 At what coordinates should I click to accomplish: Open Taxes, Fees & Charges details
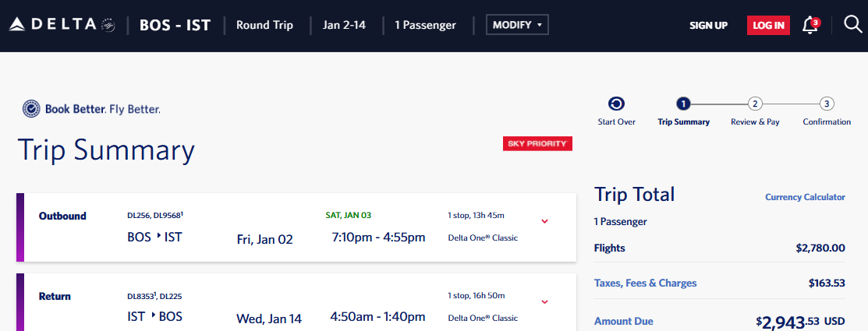click(x=645, y=283)
